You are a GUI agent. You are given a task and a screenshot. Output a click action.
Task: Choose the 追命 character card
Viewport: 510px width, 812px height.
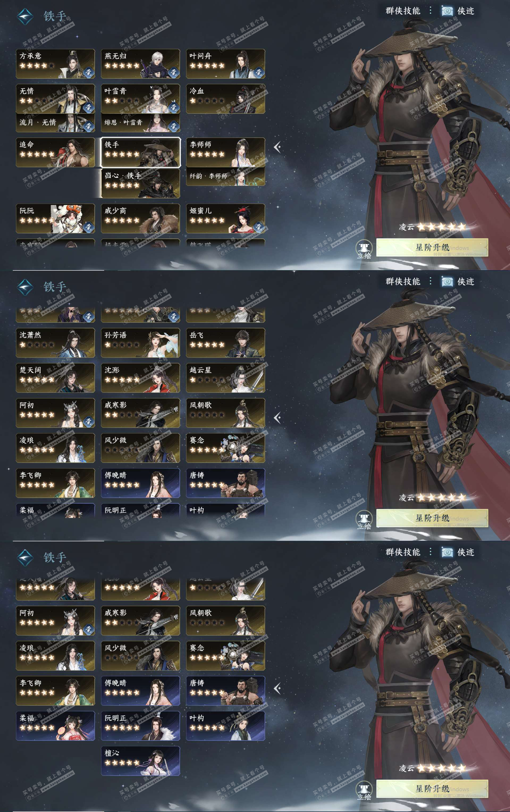[55, 152]
